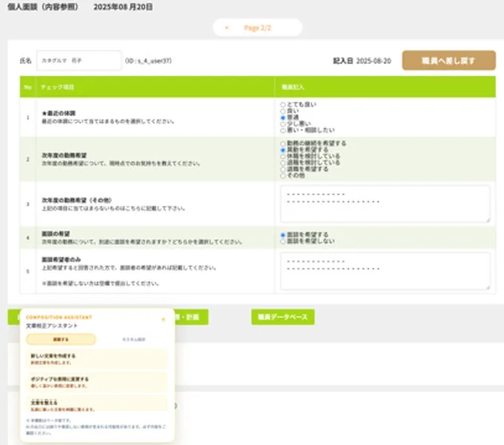Choose the 少し悪い health option

coord(283,124)
